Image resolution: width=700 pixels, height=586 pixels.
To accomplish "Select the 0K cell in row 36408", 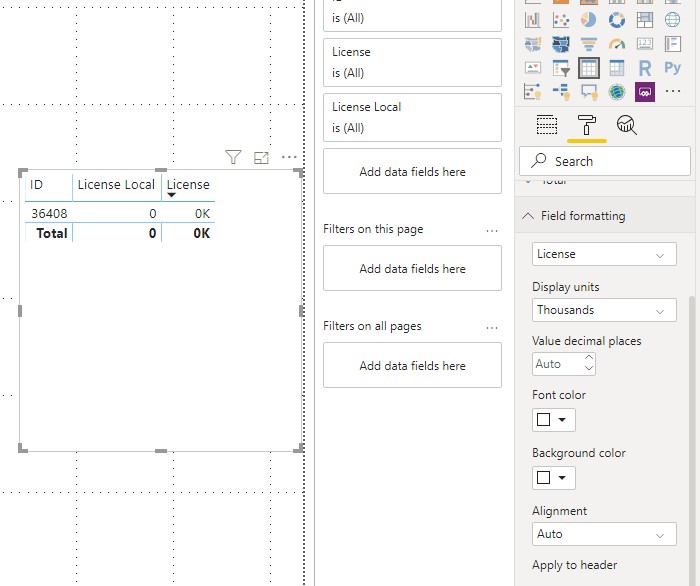I will tap(202, 214).
